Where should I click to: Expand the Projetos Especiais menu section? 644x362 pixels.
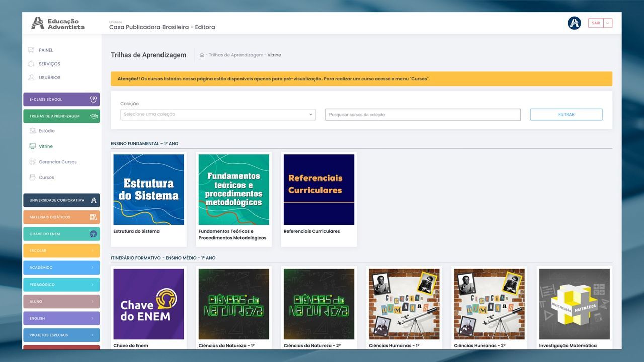(61, 335)
